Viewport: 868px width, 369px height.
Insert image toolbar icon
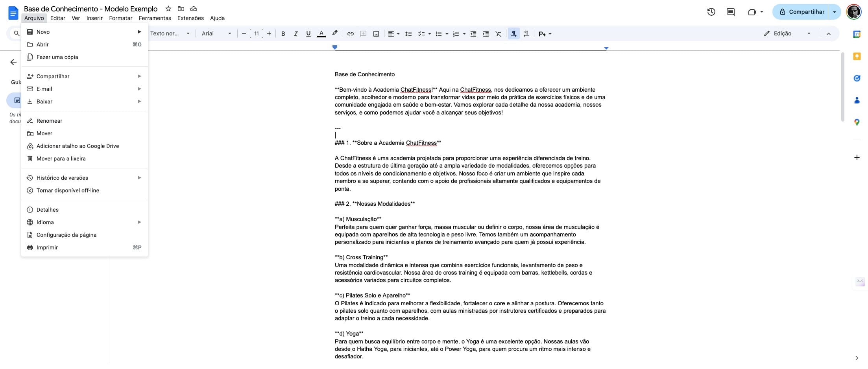(x=376, y=34)
